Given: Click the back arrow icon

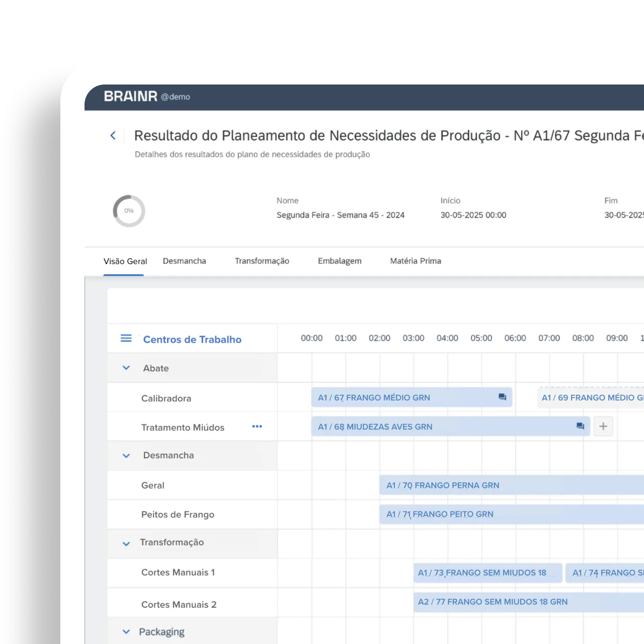Looking at the screenshot, I should 113,135.
